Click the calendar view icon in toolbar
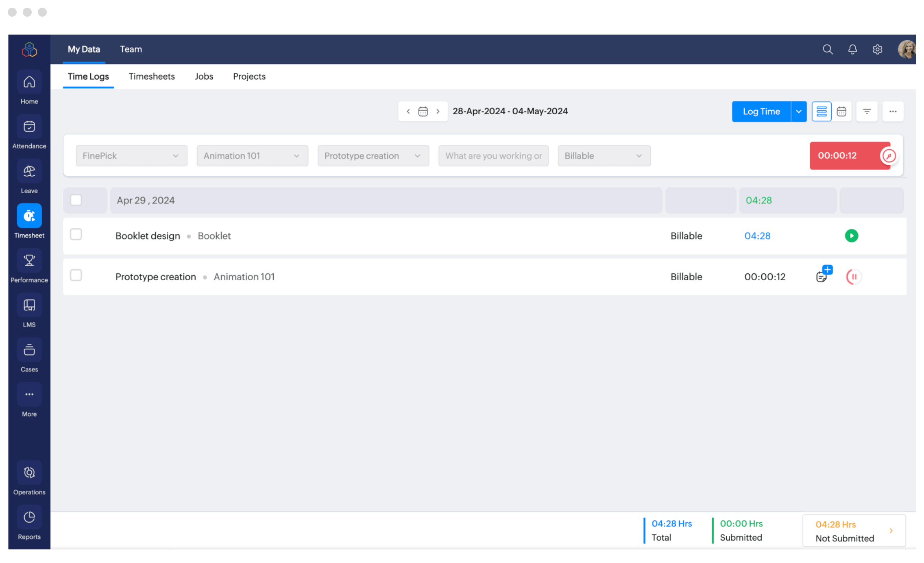This screenshot has width=924, height=563. (841, 111)
